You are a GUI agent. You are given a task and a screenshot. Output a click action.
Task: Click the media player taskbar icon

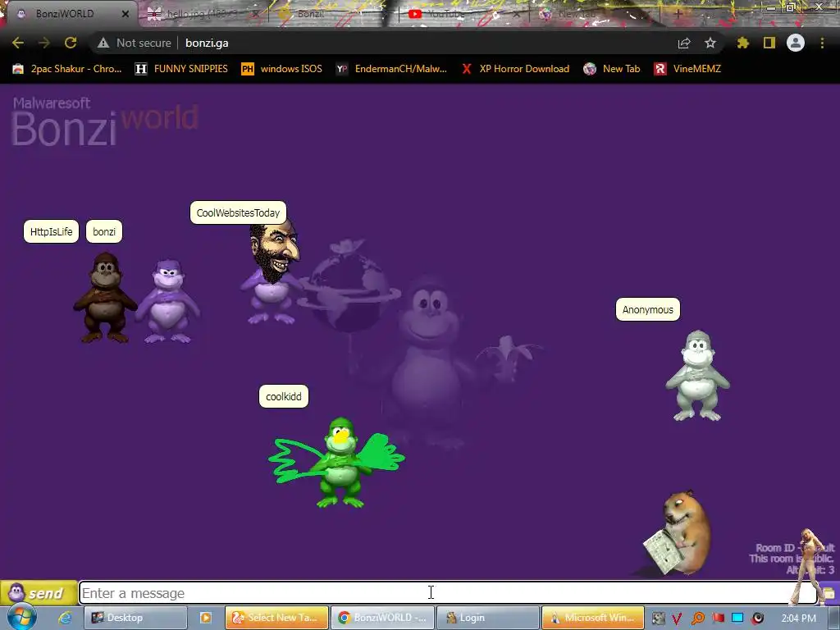[x=206, y=618]
